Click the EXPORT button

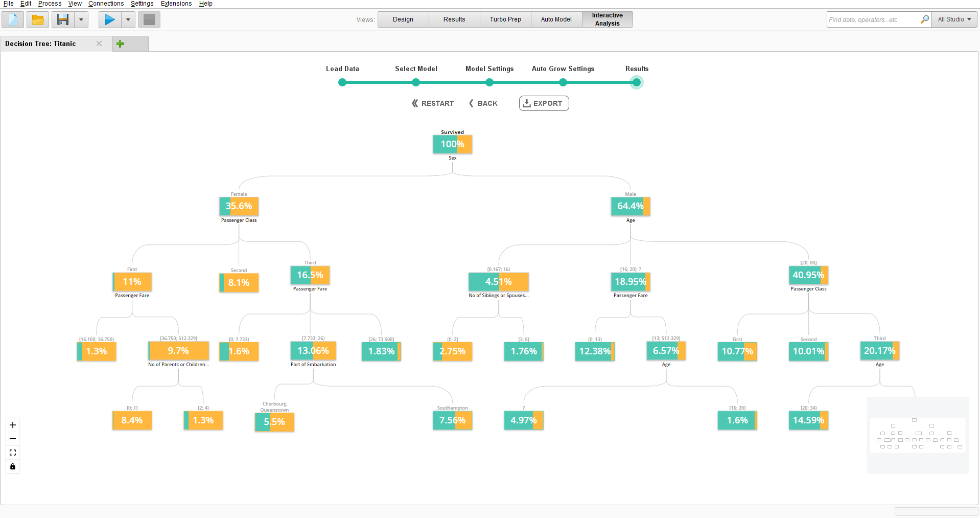[x=544, y=103]
